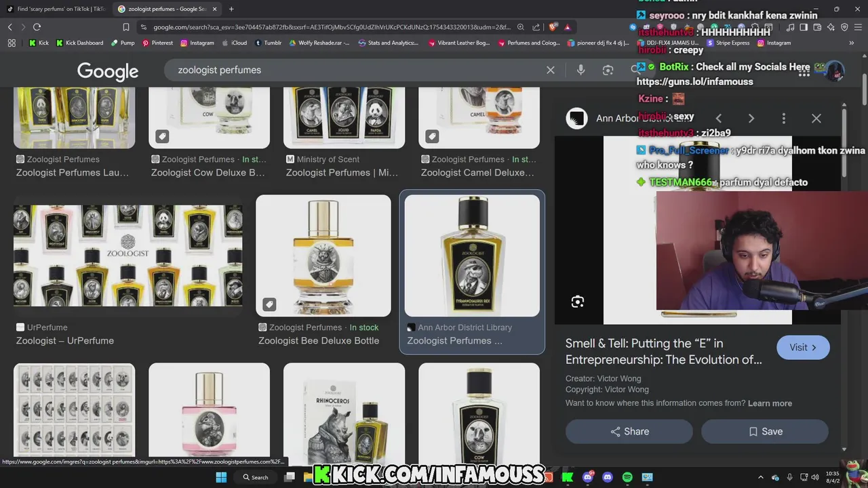Go back using the browser back arrow
The image size is (868, 488).
point(10,27)
